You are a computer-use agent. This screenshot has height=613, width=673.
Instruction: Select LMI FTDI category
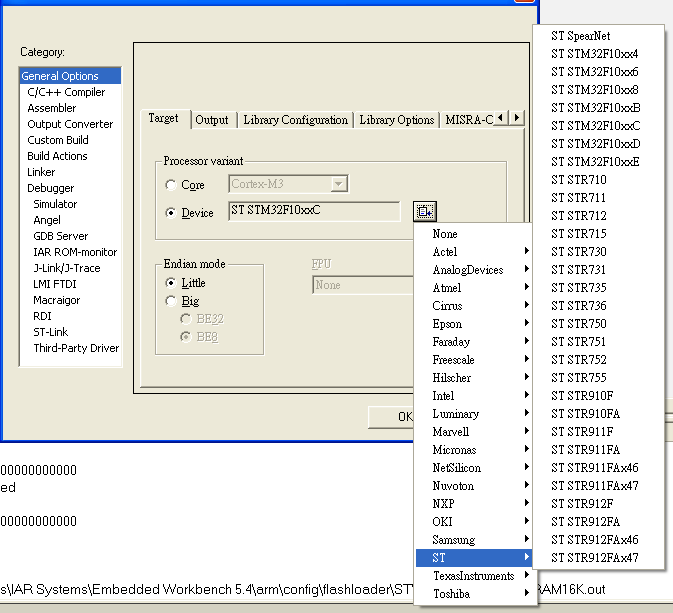[x=55, y=284]
